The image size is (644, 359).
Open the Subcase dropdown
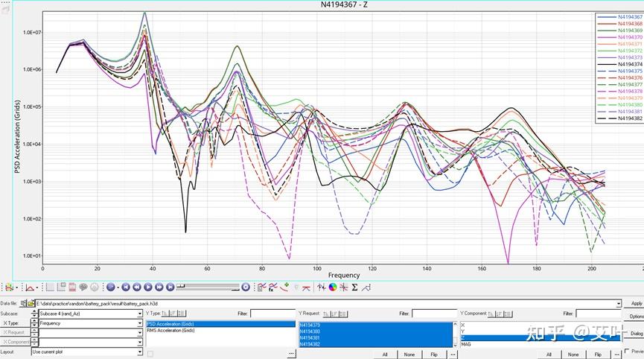click(x=139, y=314)
